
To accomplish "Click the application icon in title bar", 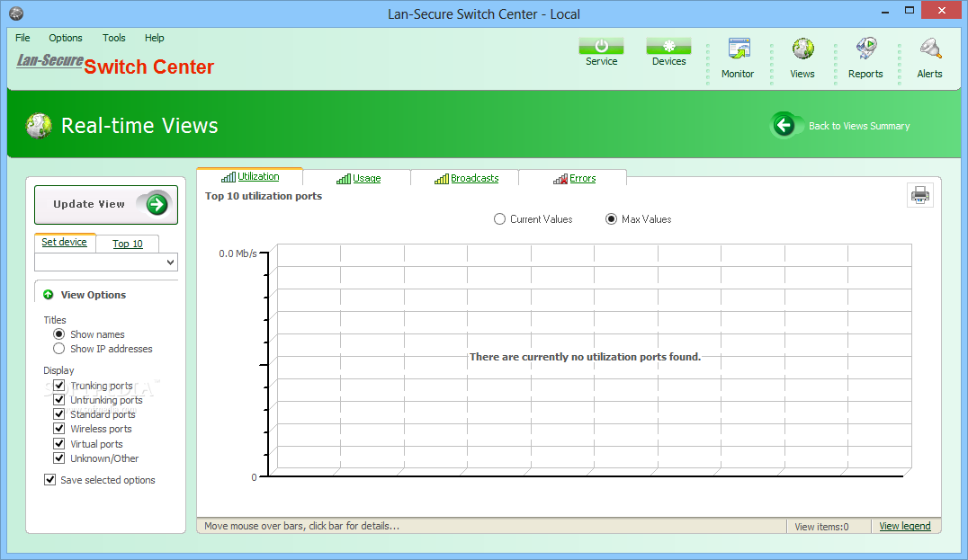I will click(x=17, y=13).
